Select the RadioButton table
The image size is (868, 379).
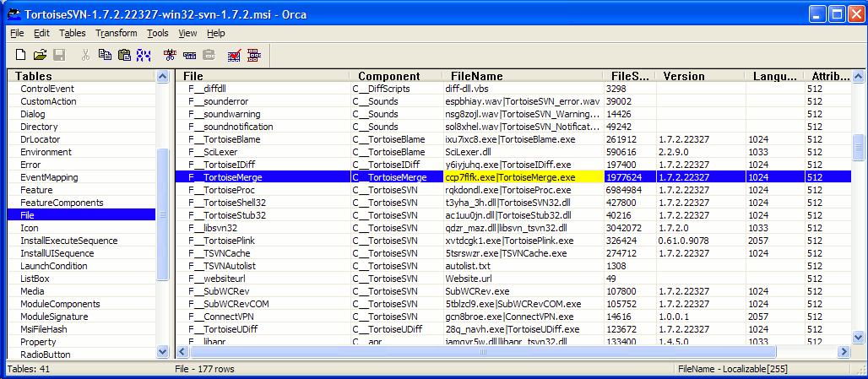pos(81,355)
